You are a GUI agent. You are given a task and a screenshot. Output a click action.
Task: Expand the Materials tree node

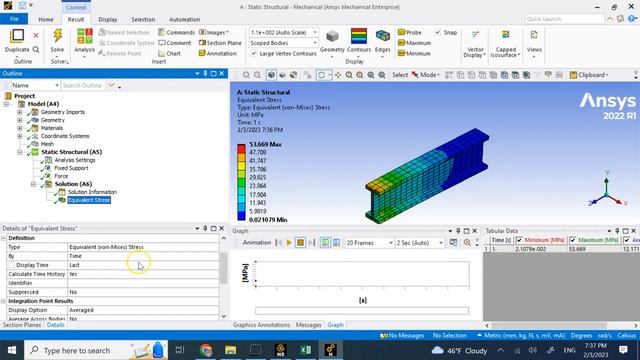coord(20,128)
